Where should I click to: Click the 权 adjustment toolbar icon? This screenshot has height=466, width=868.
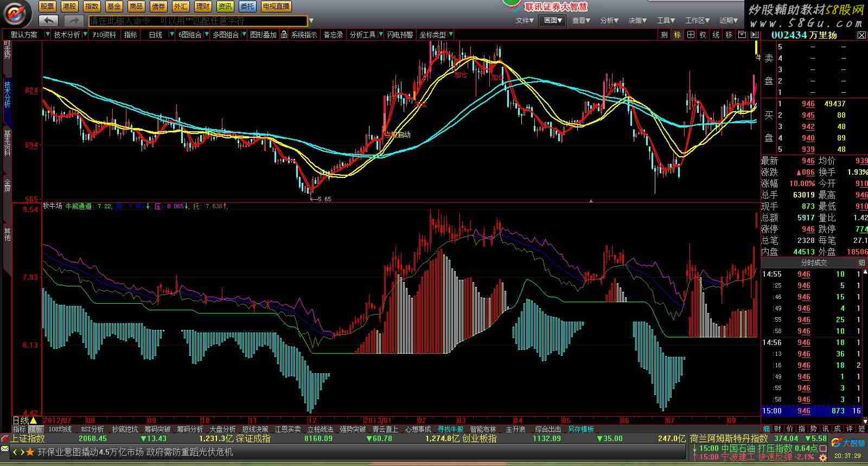click(703, 35)
